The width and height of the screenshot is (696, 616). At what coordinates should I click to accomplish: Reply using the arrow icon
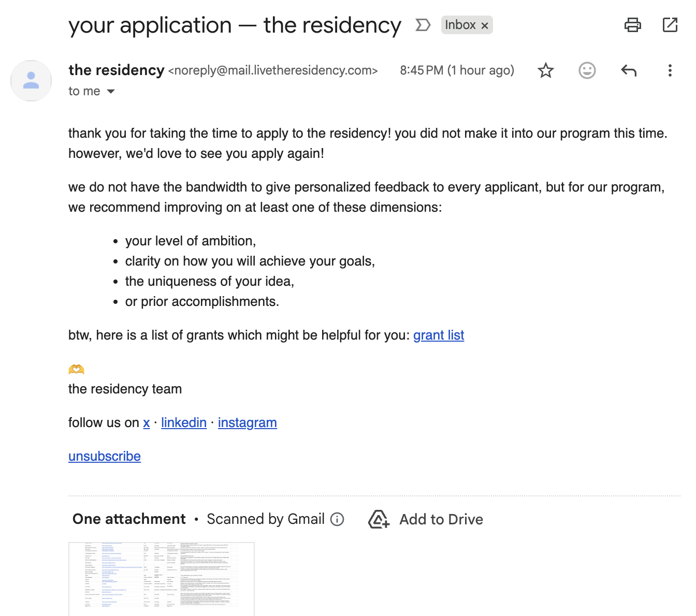(x=628, y=70)
